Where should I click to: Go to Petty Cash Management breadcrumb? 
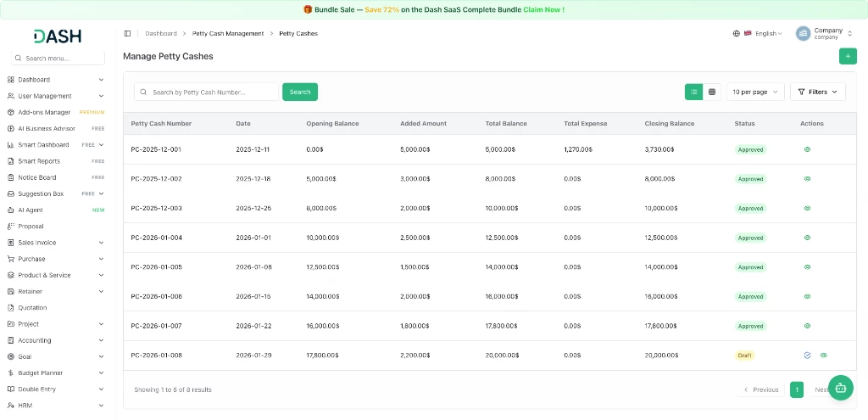228,33
